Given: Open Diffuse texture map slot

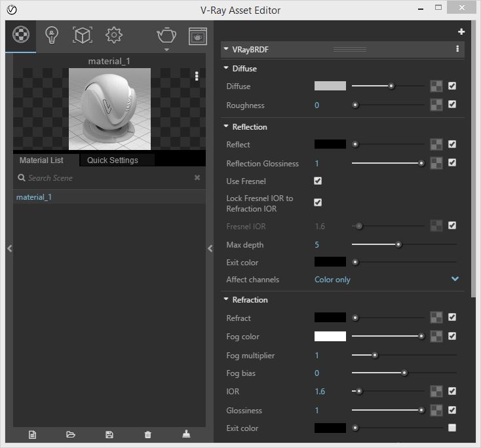Looking at the screenshot, I should [x=436, y=86].
